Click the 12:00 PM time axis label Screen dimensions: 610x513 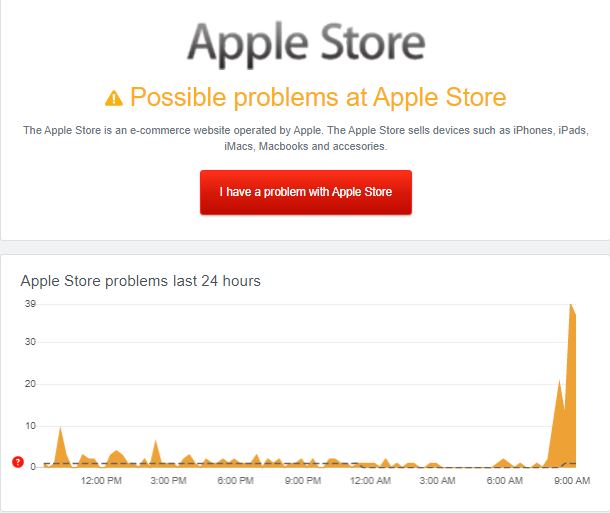coord(101,481)
